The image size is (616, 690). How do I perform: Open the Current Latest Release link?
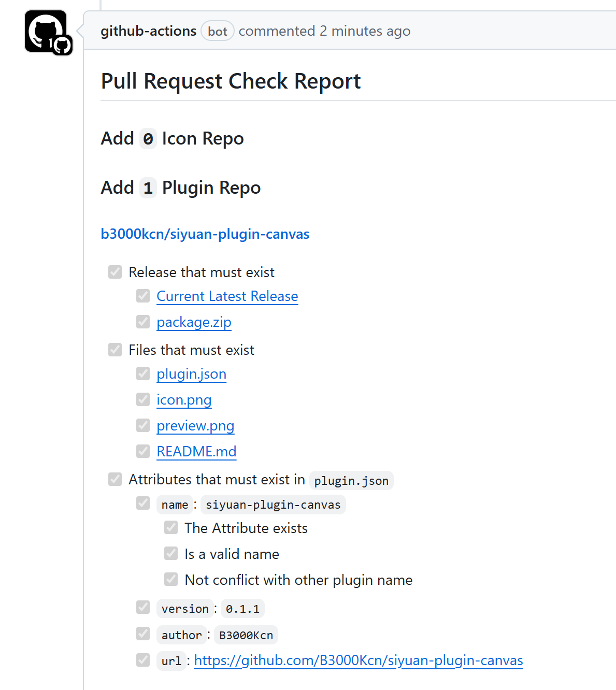[x=227, y=296]
